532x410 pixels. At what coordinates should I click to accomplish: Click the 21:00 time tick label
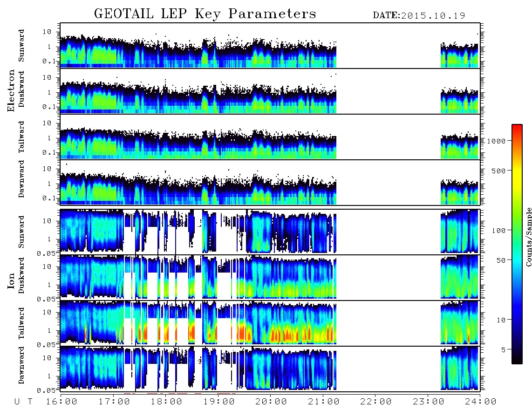point(324,402)
